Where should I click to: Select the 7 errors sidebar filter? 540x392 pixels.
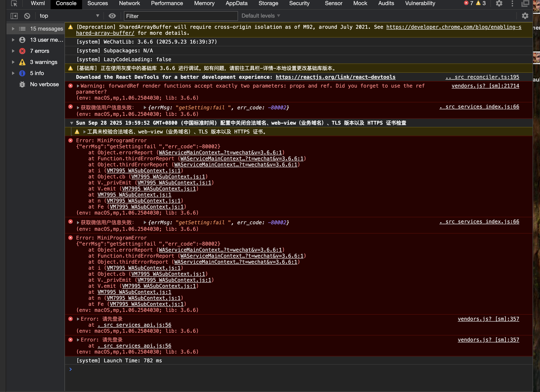pyautogui.click(x=39, y=51)
